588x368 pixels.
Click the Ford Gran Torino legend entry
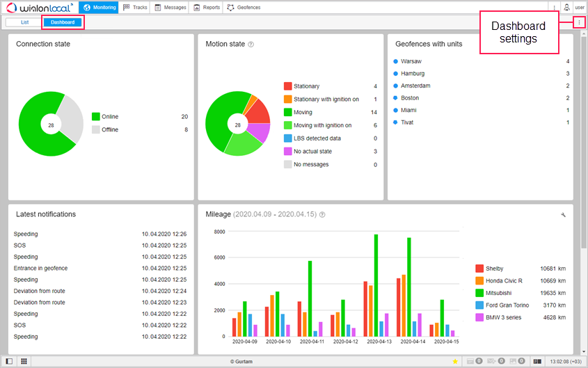pos(521,305)
